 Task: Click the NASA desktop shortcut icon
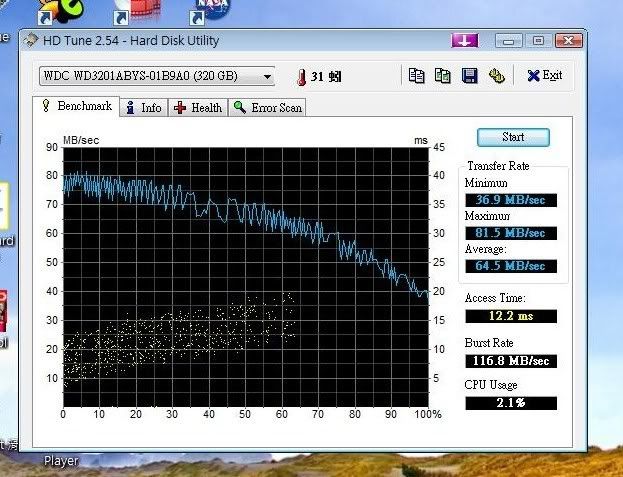point(210,12)
